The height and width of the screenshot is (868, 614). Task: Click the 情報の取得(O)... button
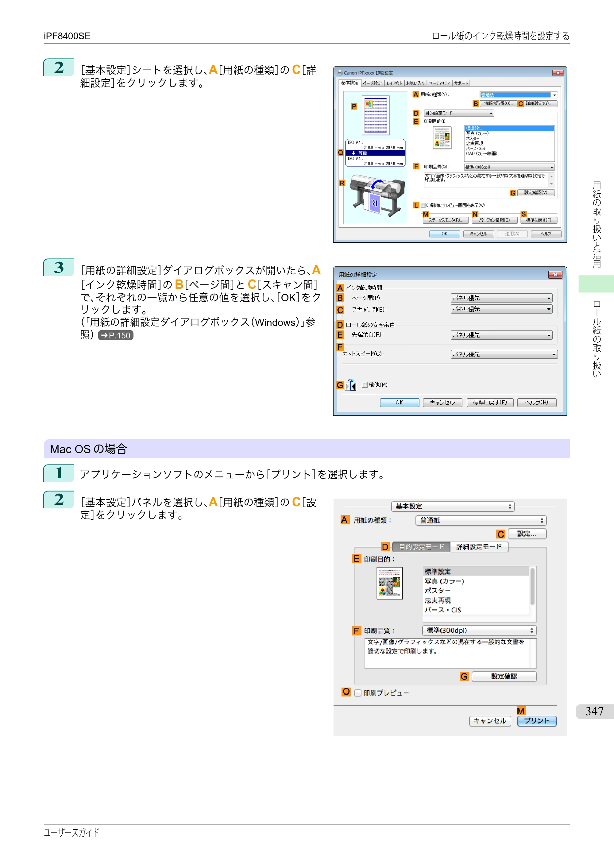(498, 104)
